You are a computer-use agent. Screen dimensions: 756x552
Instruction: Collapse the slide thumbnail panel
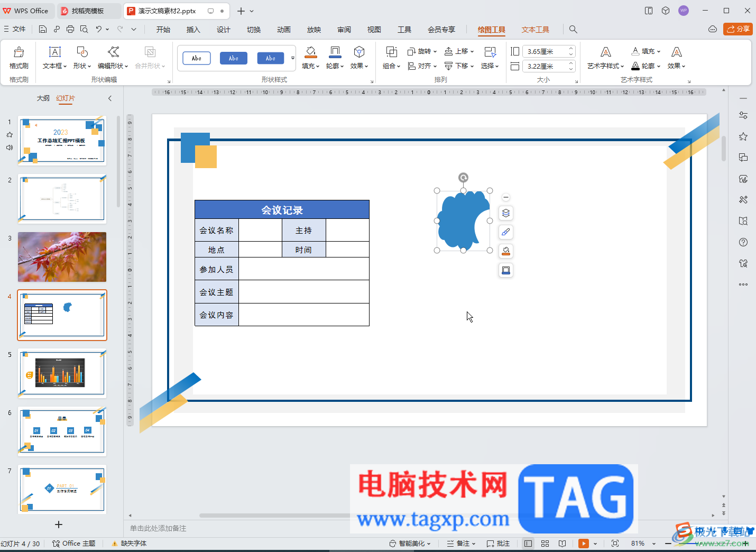(110, 98)
